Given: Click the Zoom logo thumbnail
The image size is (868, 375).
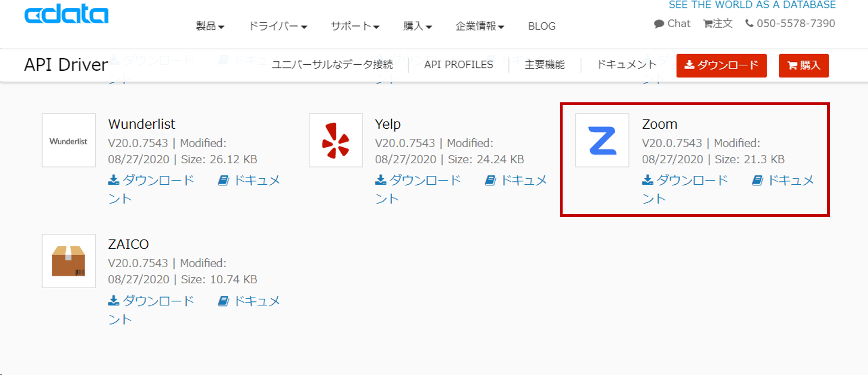Looking at the screenshot, I should tap(602, 140).
